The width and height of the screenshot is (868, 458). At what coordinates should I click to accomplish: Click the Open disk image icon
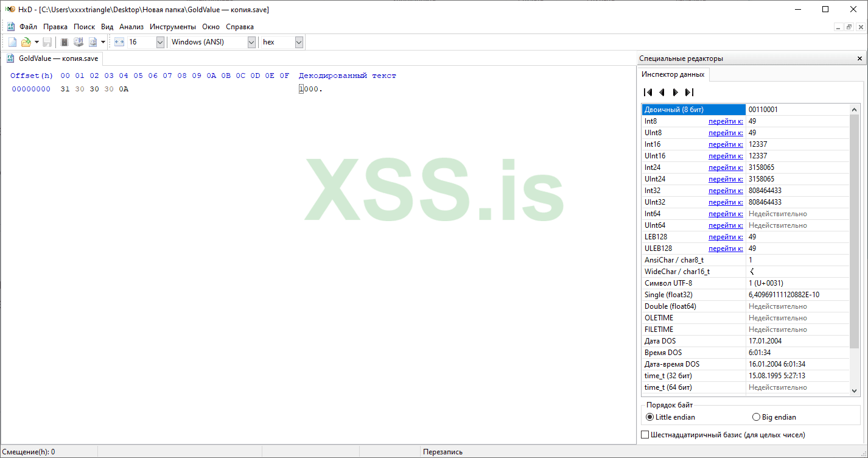(93, 42)
